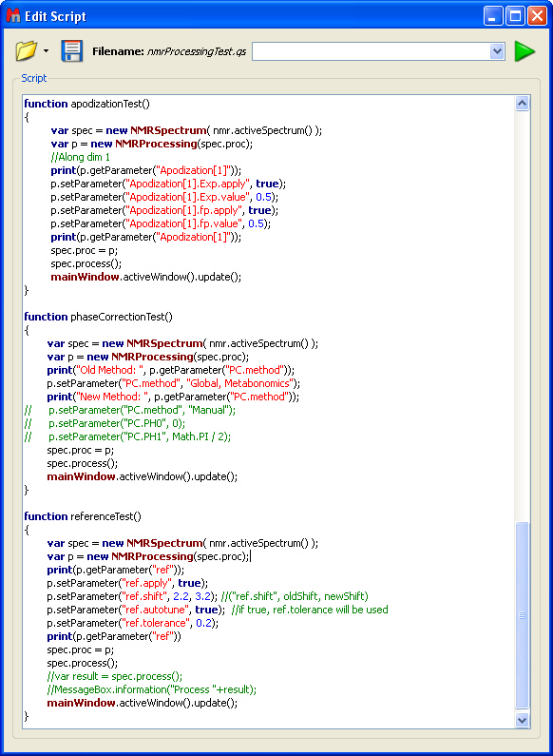
Task: Click the vertical scrollbar thumb
Action: tap(523, 615)
